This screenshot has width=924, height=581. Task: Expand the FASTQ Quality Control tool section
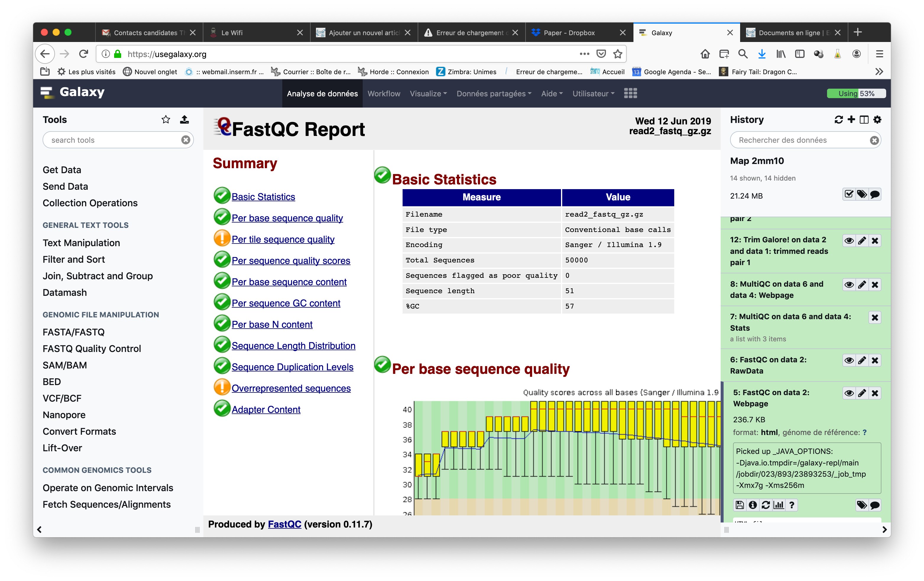point(92,348)
